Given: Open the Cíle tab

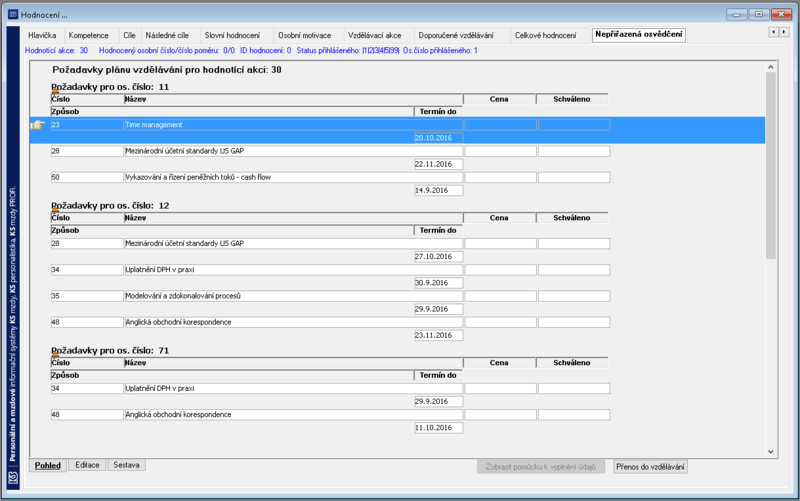Looking at the screenshot, I should tap(129, 35).
